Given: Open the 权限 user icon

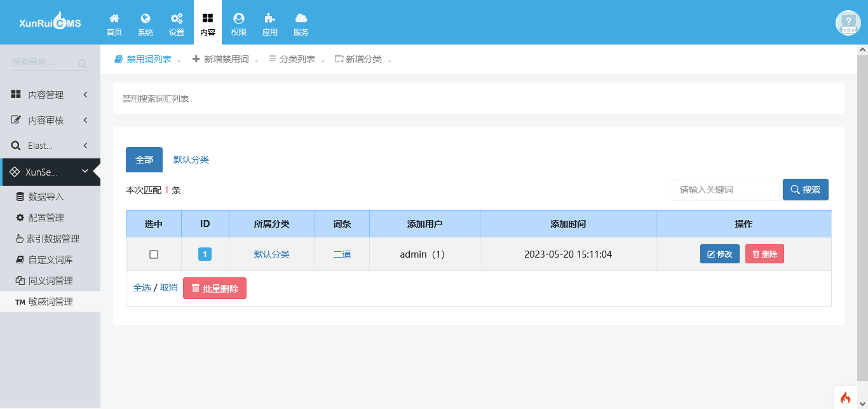Looking at the screenshot, I should (239, 24).
